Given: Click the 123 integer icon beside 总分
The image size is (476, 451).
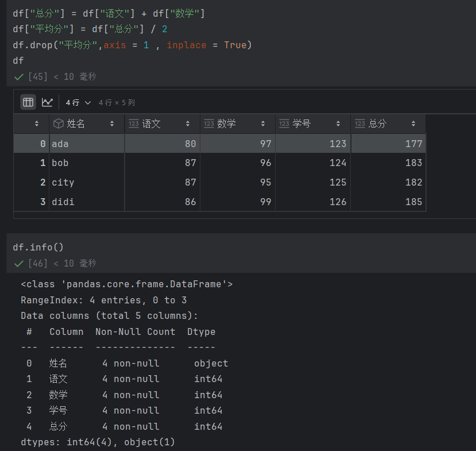Looking at the screenshot, I should point(360,123).
